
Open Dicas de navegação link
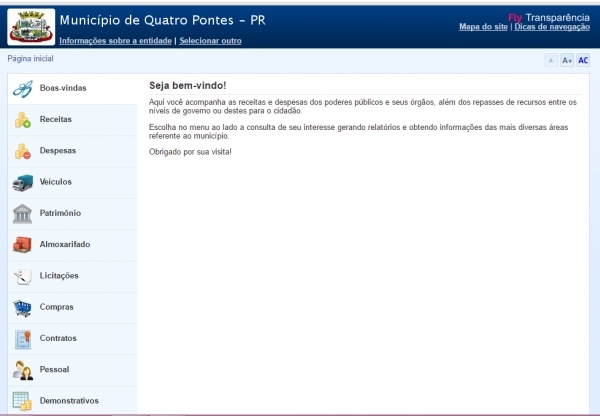pyautogui.click(x=552, y=27)
